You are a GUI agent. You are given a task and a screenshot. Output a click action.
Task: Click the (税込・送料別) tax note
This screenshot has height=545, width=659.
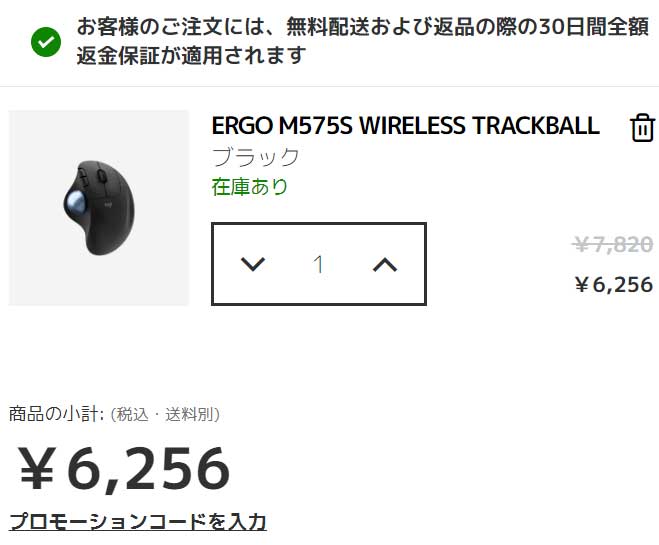165,415
